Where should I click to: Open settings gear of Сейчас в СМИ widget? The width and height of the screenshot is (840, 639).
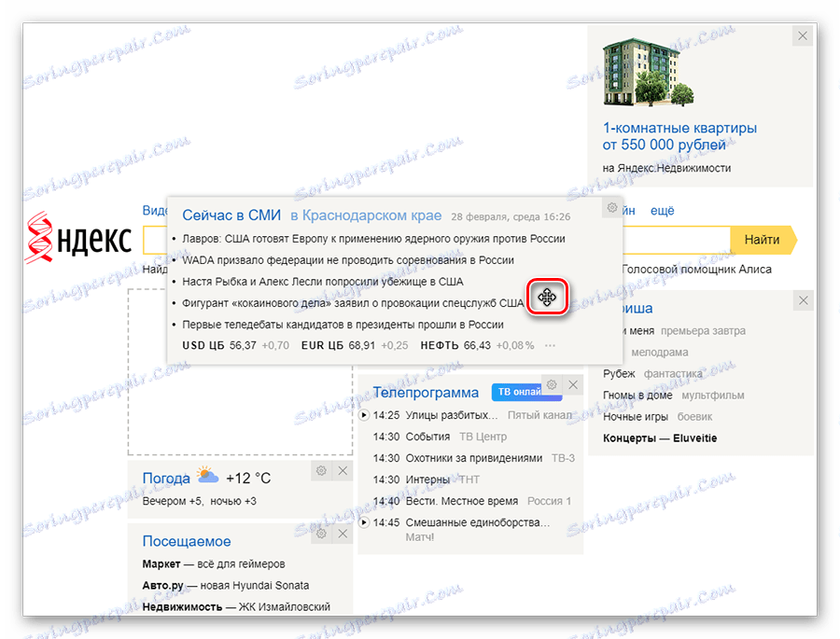click(x=611, y=207)
